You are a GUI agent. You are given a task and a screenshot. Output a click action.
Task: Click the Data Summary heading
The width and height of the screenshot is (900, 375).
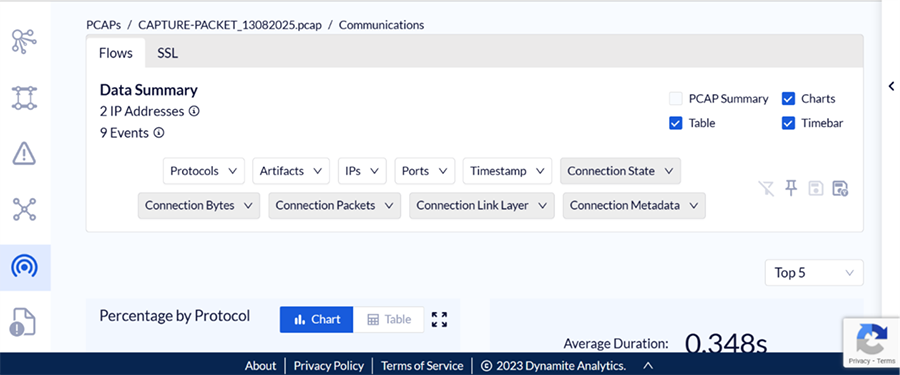click(x=149, y=90)
